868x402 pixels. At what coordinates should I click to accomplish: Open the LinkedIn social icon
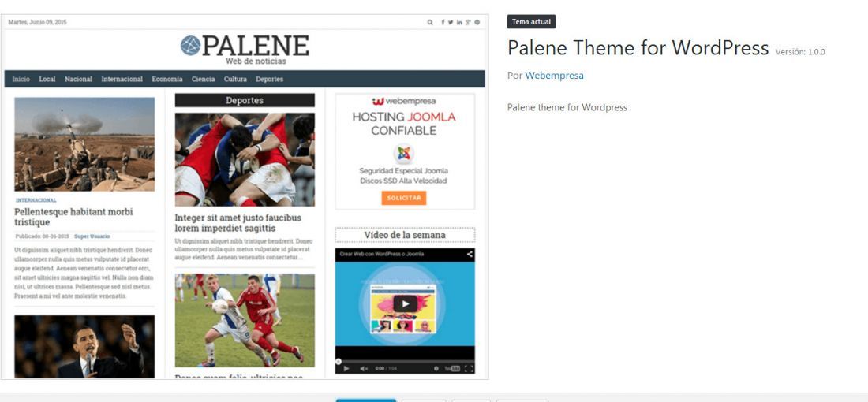point(459,23)
